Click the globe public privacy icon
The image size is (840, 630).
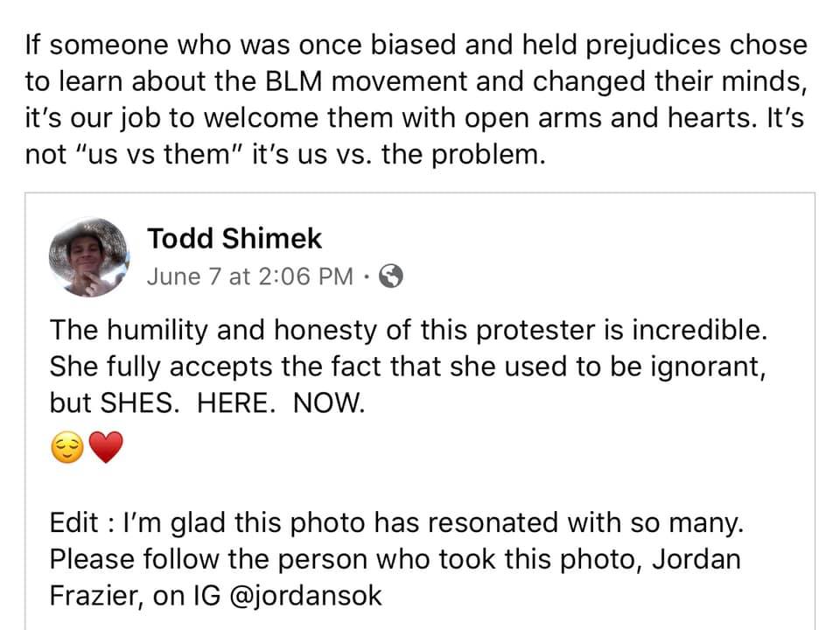pos(391,276)
